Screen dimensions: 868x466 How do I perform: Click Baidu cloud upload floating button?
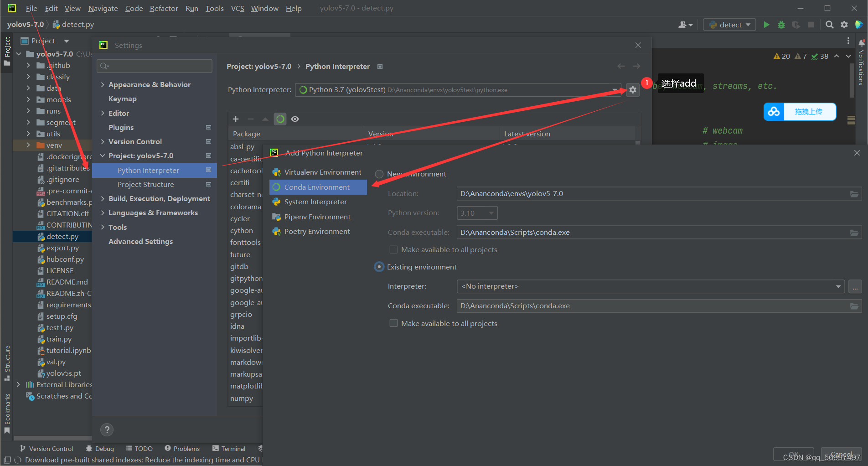click(800, 112)
